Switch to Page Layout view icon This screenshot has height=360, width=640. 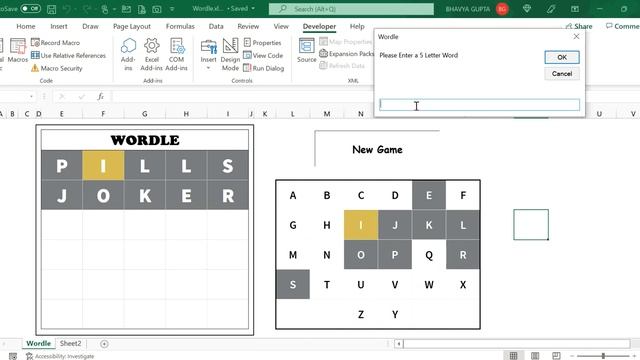(x=535, y=356)
